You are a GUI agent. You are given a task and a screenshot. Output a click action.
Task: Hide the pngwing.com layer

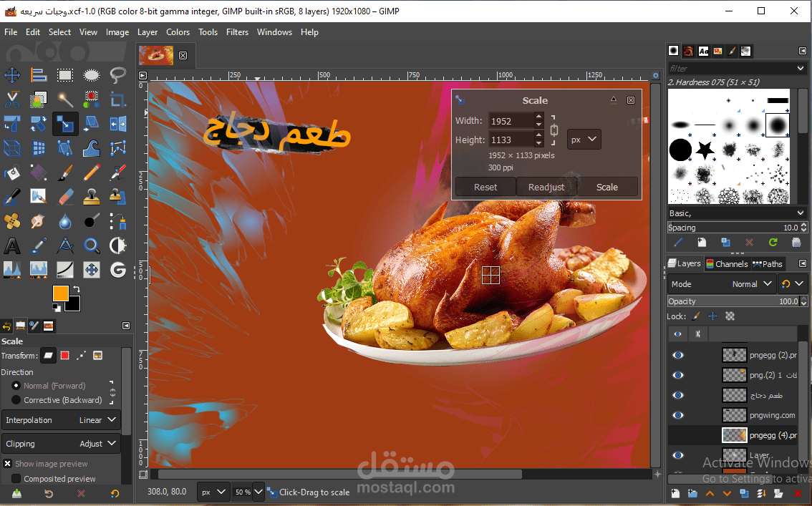point(678,415)
